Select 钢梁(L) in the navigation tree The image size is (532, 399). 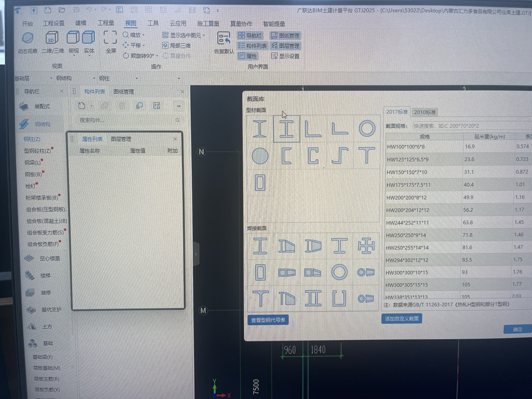[x=32, y=163]
